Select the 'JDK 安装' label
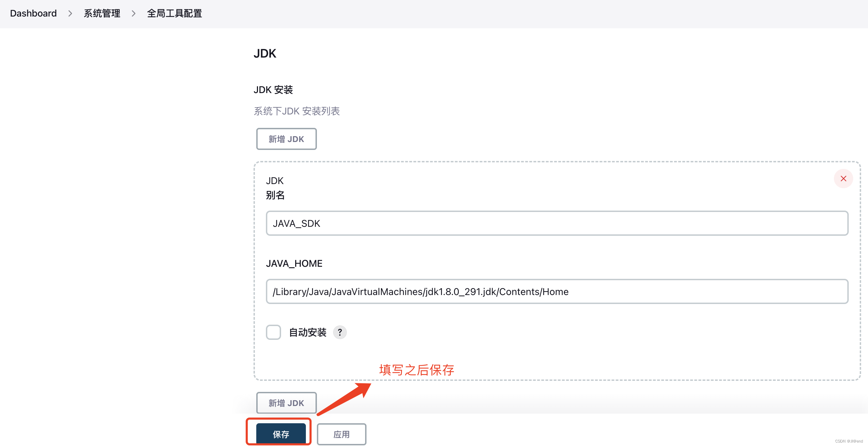Viewport: 868px width, 446px height. (273, 90)
